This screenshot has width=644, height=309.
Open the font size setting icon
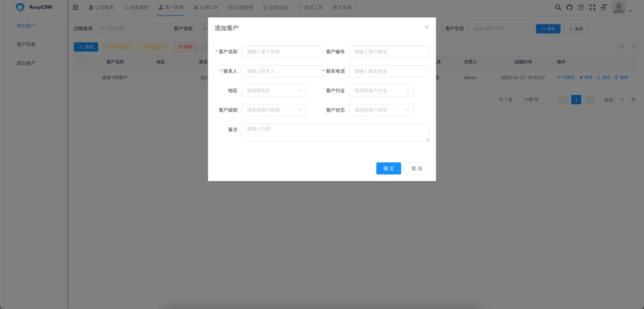(603, 7)
